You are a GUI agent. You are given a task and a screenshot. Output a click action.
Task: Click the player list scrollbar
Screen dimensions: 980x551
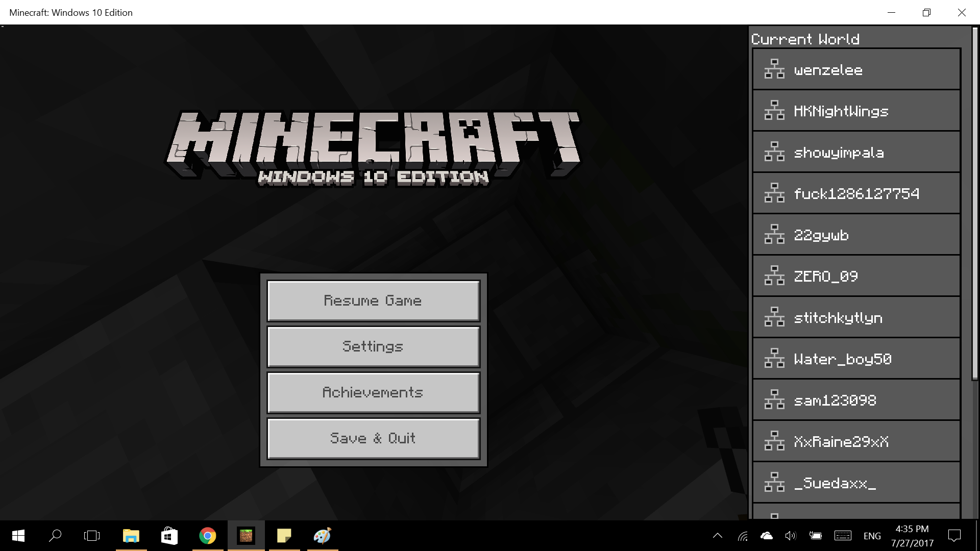coord(974,204)
